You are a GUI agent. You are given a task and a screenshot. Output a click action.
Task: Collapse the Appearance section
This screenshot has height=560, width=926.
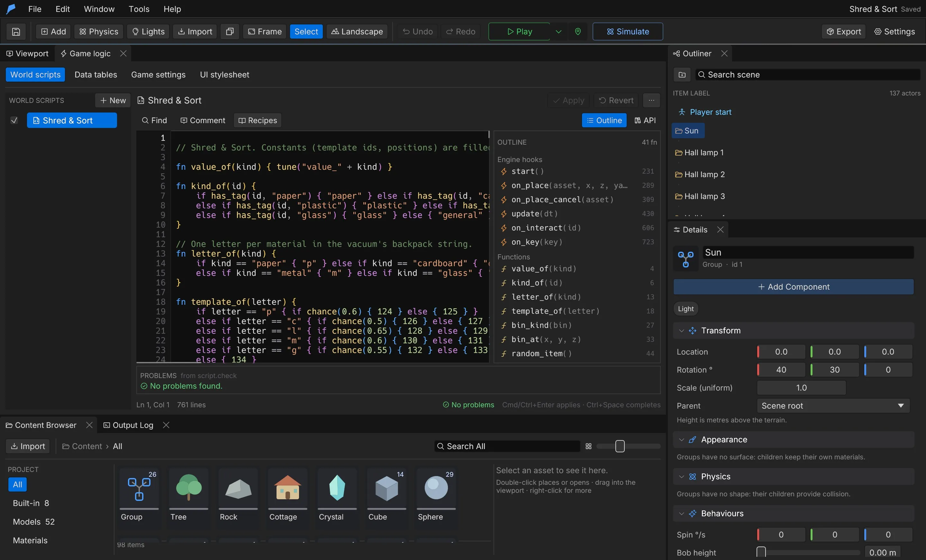pos(681,439)
